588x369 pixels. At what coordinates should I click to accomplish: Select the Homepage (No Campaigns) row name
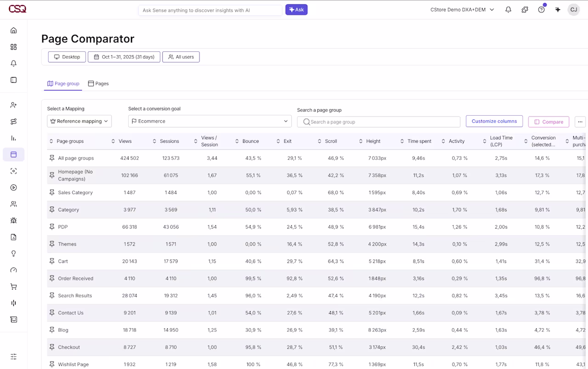pos(75,175)
